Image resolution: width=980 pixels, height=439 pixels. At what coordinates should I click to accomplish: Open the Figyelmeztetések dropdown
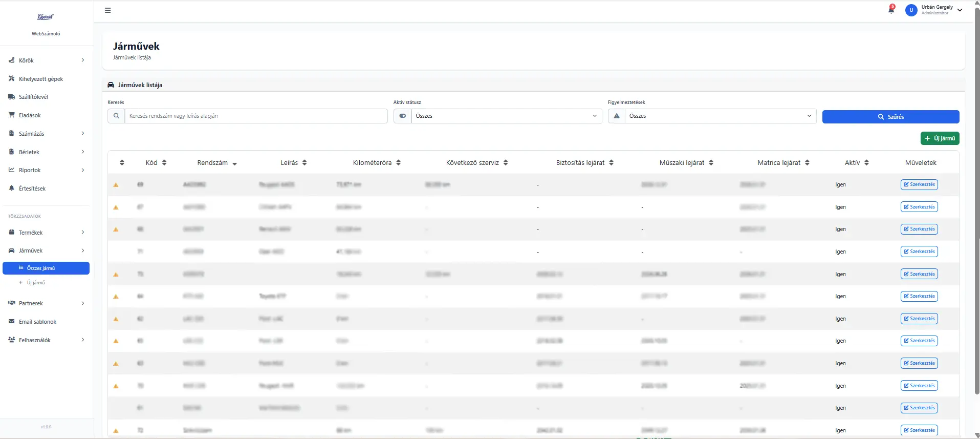coord(720,116)
